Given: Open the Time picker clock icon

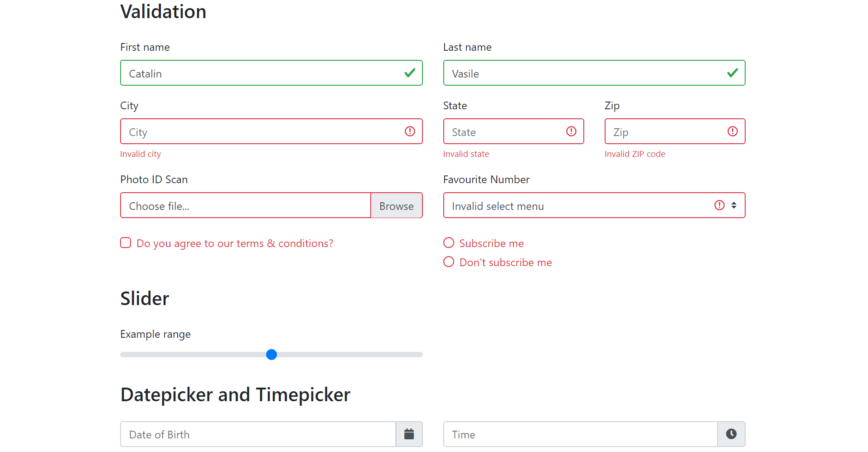Looking at the screenshot, I should coord(731,434).
